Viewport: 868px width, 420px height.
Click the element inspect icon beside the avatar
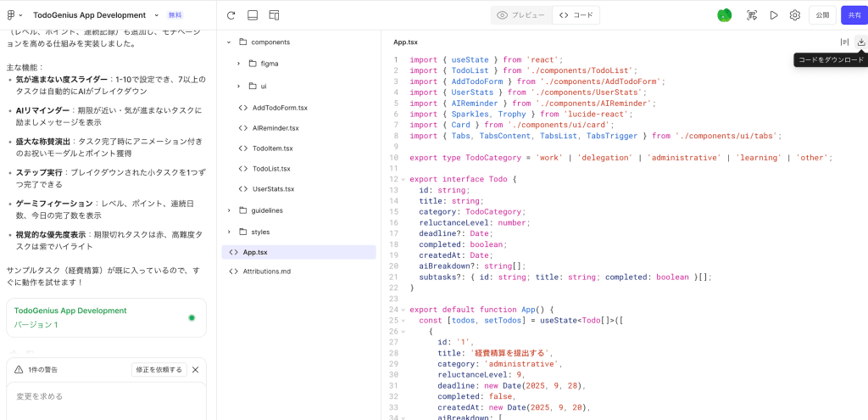(x=751, y=15)
